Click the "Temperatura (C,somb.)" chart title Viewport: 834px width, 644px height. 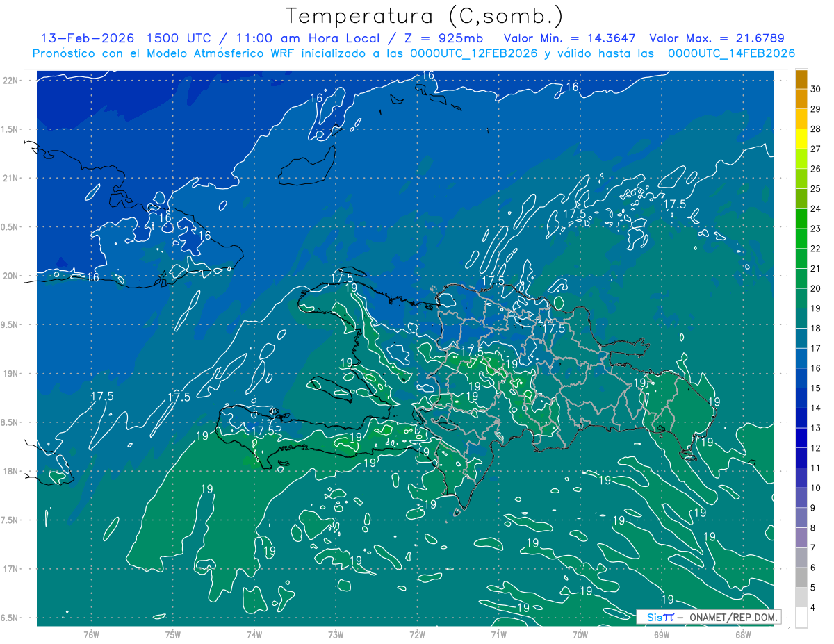425,15
